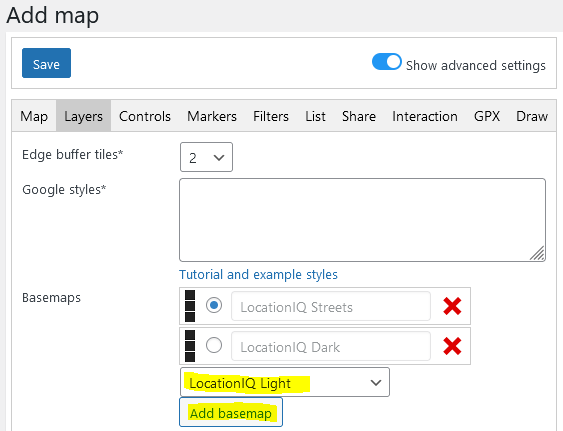Click the Save button
Screen dimensions: 563x431
click(46, 63)
